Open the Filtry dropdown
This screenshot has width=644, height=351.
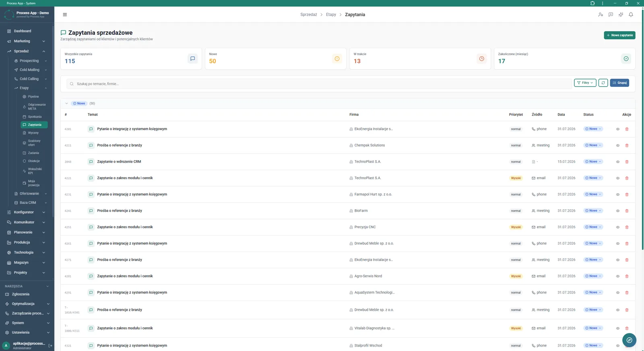pyautogui.click(x=585, y=83)
